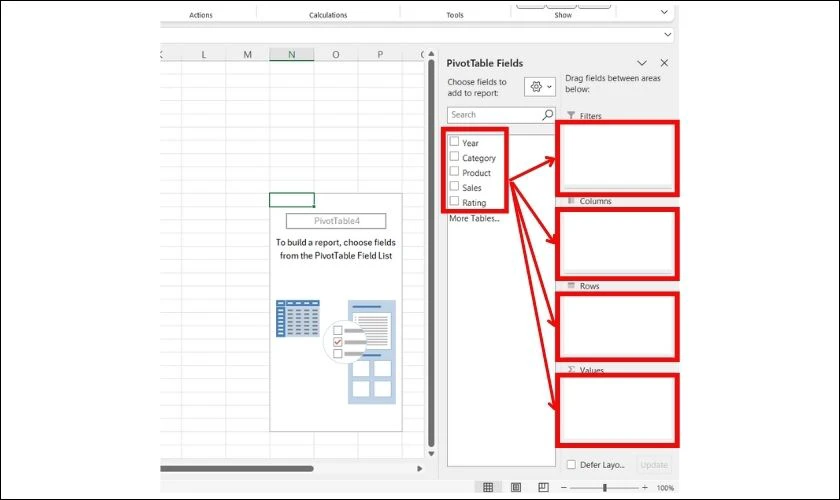
Task: Click the horizontal scrollbar thumb
Action: 236,468
